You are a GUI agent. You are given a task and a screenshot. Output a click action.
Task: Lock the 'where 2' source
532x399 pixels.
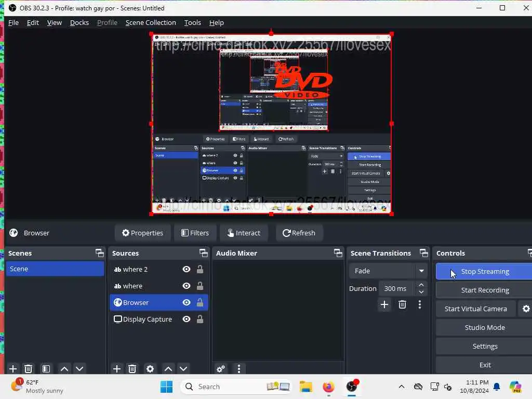200,269
